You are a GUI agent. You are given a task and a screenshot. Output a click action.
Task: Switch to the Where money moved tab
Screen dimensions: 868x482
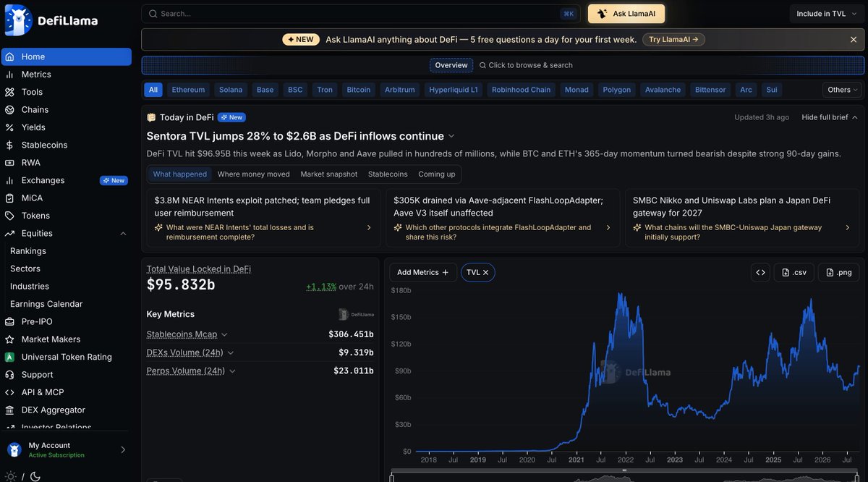254,174
